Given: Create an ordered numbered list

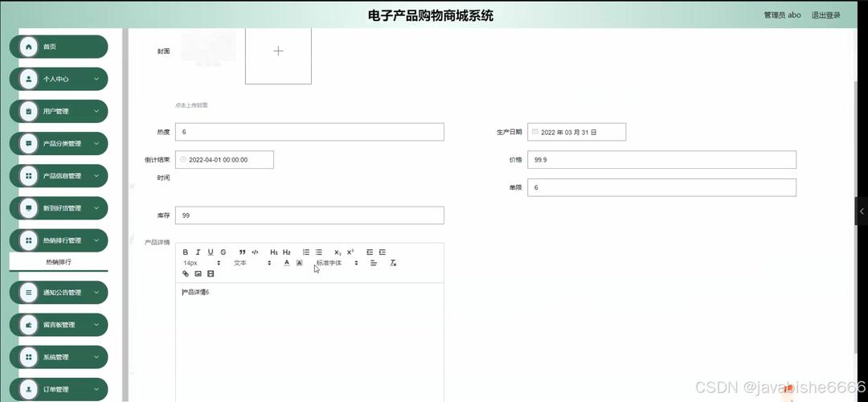Looking at the screenshot, I should [x=305, y=252].
